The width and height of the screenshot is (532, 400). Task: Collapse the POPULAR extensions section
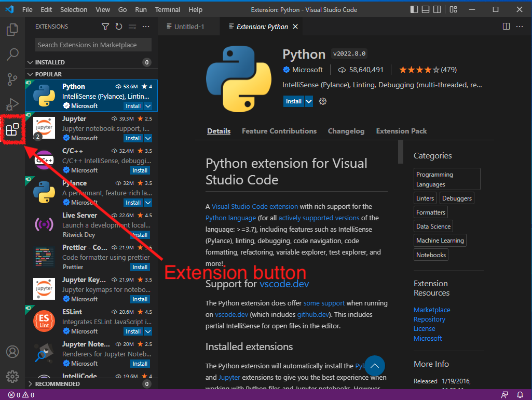pyautogui.click(x=30, y=74)
